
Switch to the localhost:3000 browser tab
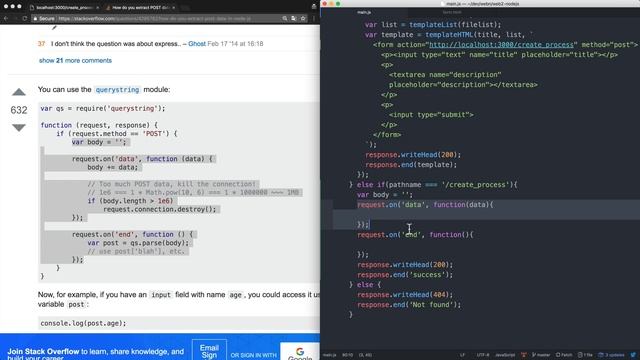pyautogui.click(x=63, y=7)
